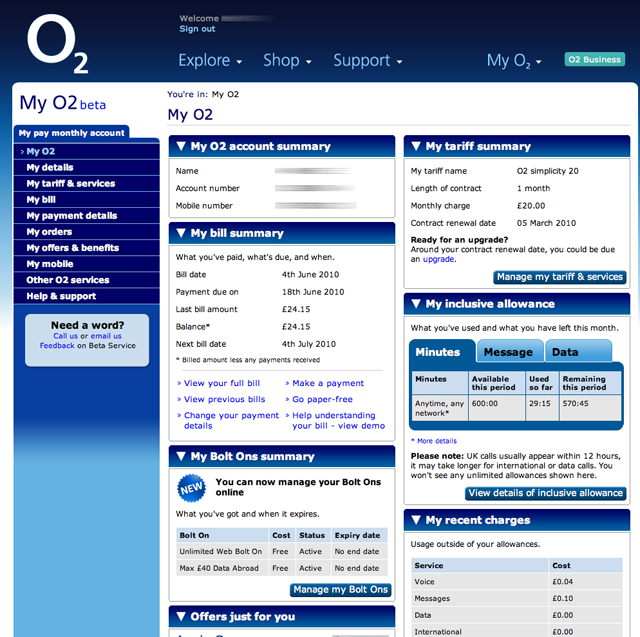Click the upgrade link in tariff summary
This screenshot has width=640, height=637.
[x=438, y=259]
